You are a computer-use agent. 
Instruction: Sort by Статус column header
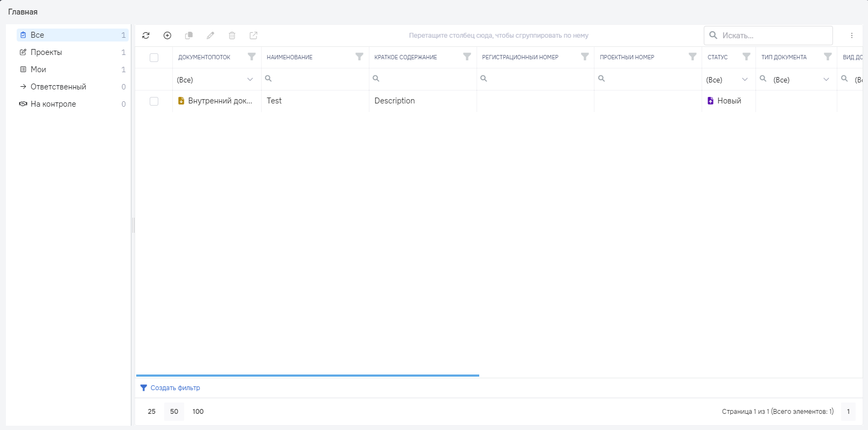717,57
